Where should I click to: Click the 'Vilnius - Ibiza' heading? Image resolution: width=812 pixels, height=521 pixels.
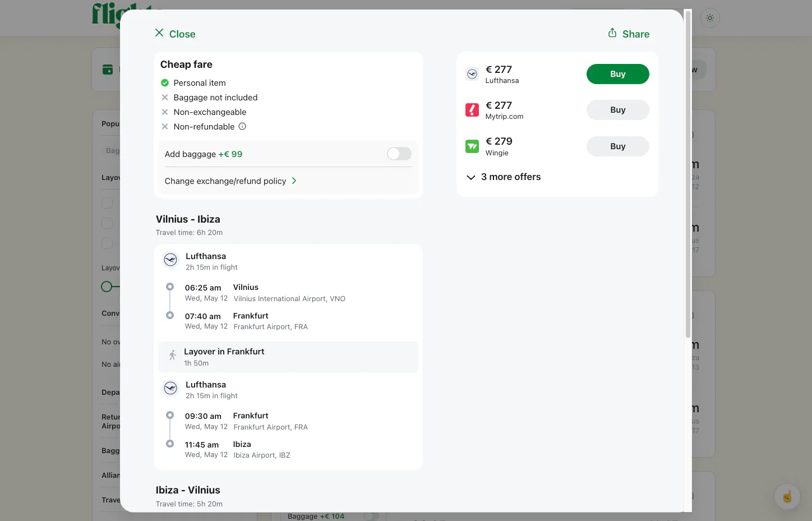(x=188, y=219)
